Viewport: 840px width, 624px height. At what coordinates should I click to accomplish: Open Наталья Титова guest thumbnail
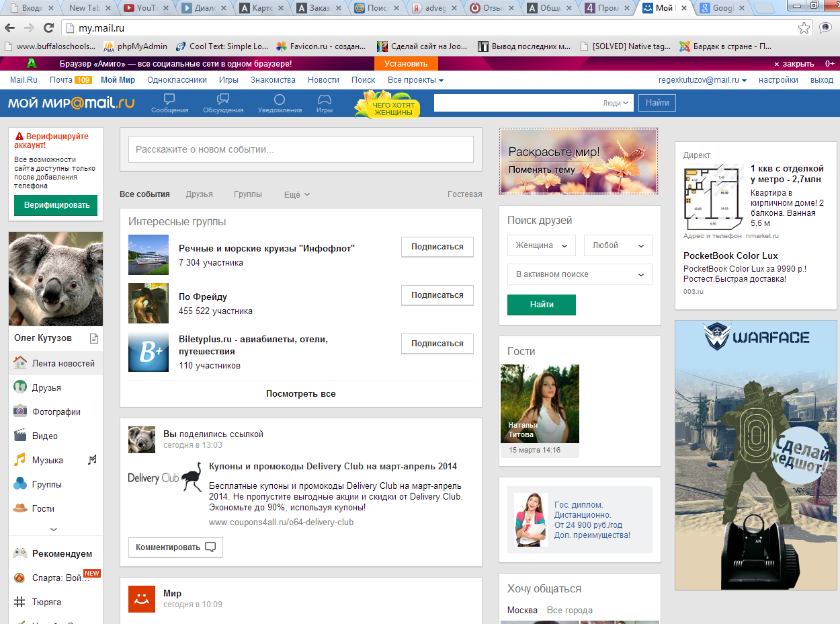(x=540, y=403)
